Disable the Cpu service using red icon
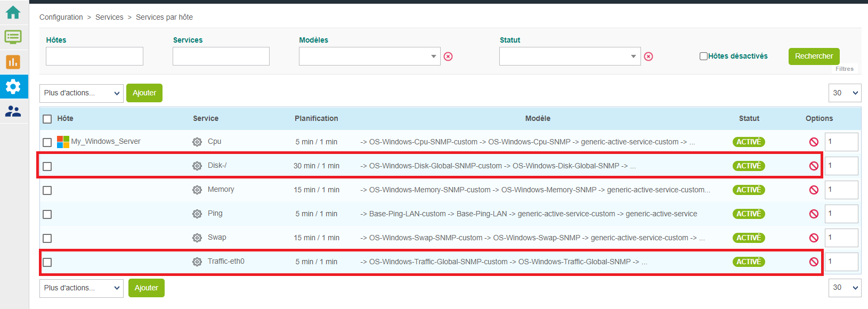 (814, 142)
